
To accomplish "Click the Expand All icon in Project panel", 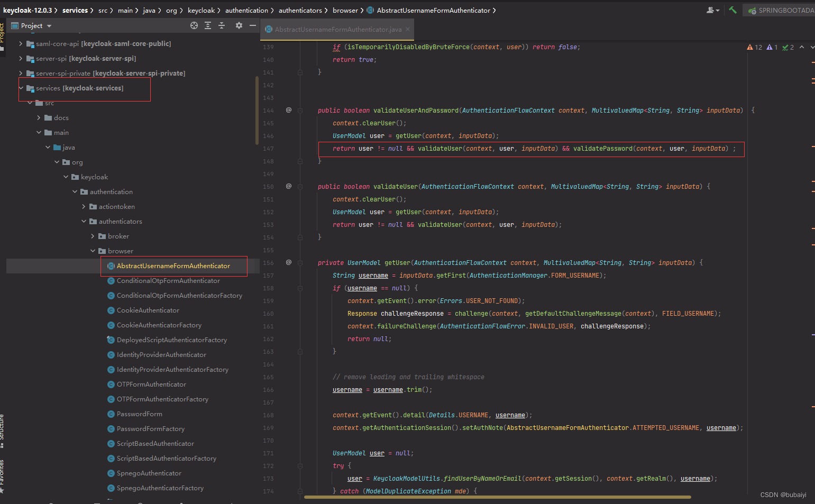I will (208, 25).
